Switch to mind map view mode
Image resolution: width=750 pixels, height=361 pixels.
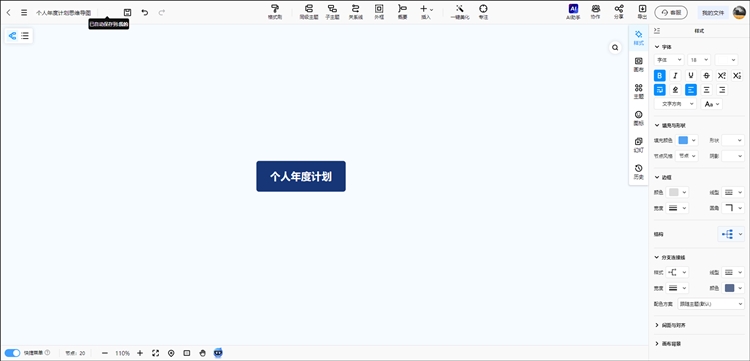point(12,36)
